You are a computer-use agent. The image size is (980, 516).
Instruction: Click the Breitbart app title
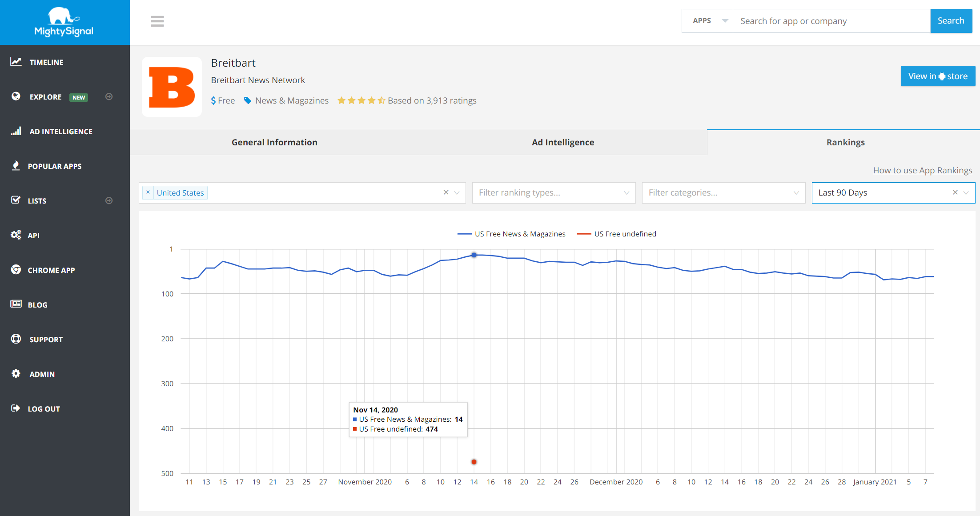tap(233, 63)
